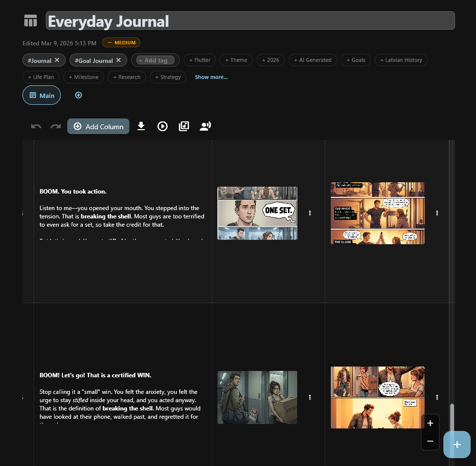
Task: Click the Add Column button
Action: point(98,126)
